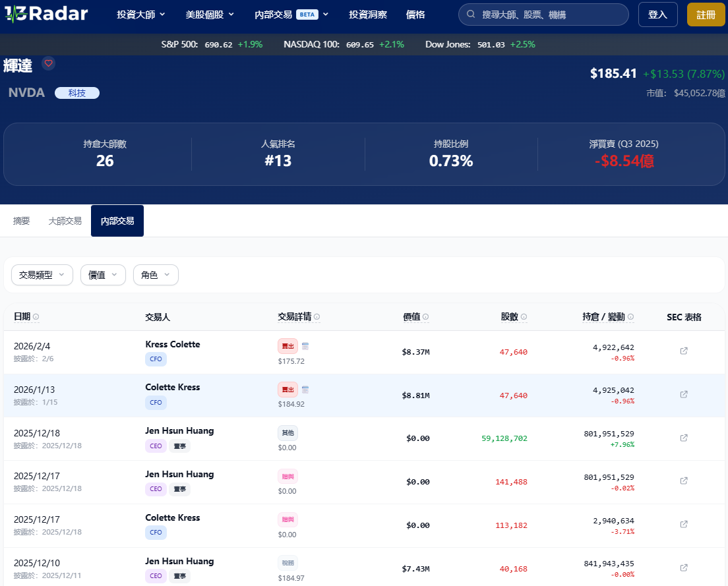Viewport: 728px width, 586px height.
Task: Click the 2,940,634 holdings value
Action: (613, 521)
